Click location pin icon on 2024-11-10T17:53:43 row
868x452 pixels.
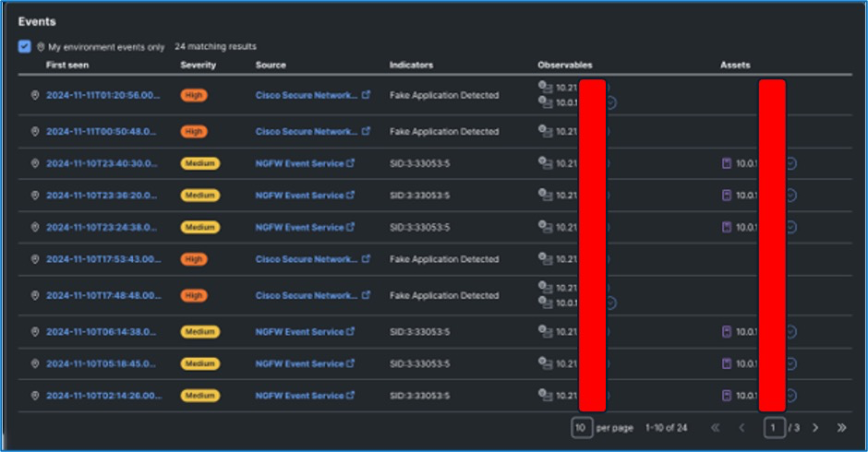(x=35, y=259)
